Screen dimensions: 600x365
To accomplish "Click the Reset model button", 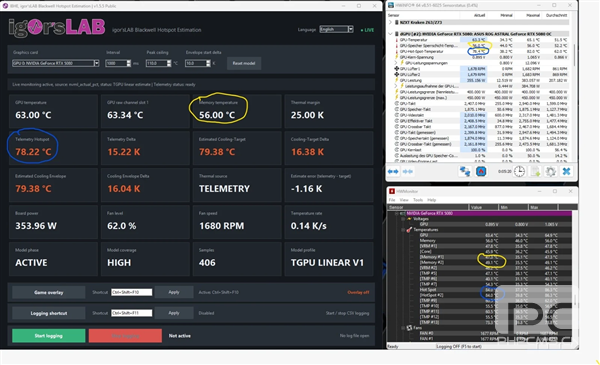I will 244,63.
